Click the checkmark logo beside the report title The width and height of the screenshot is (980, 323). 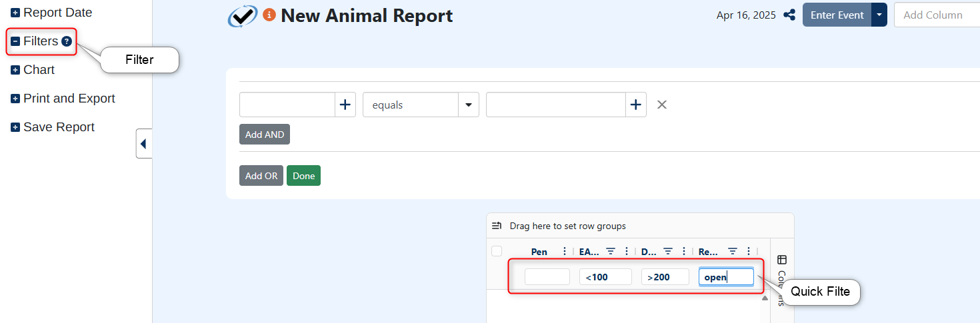[242, 16]
